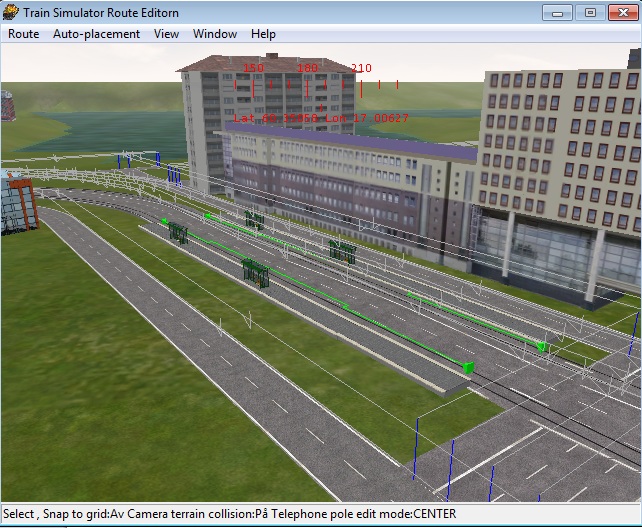Image resolution: width=642 pixels, height=528 pixels.
Task: Open the View menu
Action: coord(166,34)
